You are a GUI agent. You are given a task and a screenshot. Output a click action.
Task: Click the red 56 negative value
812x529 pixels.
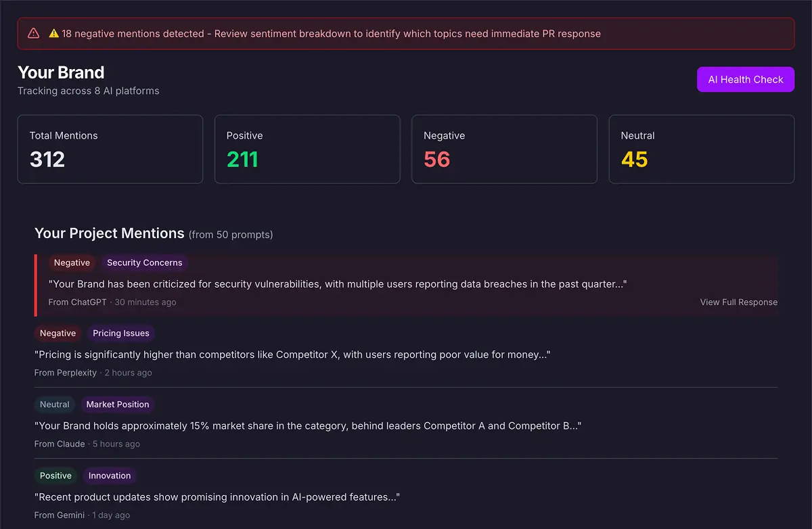click(x=437, y=160)
